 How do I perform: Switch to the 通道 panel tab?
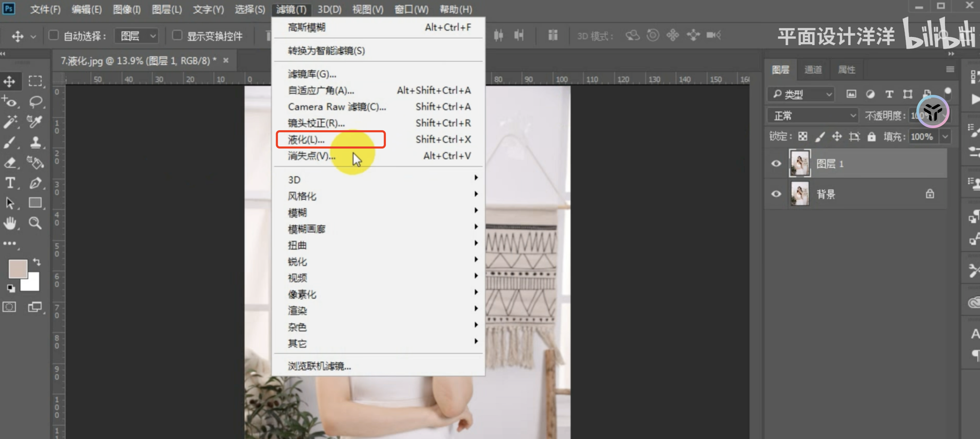pos(813,70)
